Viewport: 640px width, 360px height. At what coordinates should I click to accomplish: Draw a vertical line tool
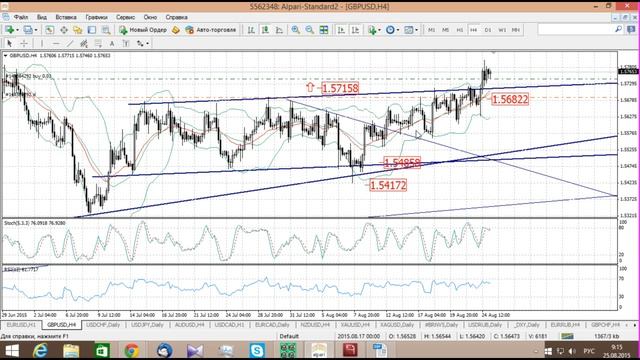pyautogui.click(x=42, y=43)
